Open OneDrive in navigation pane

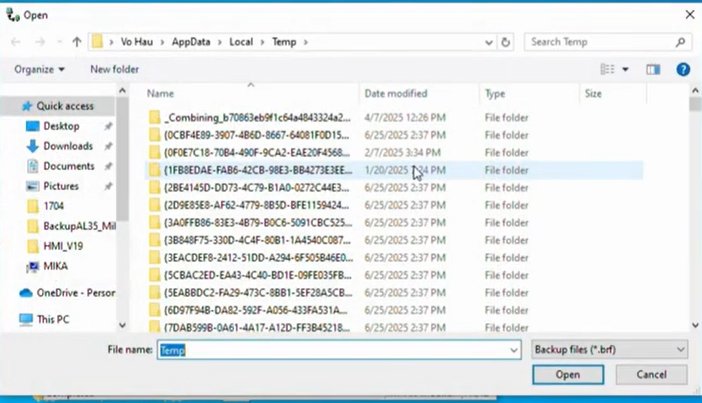(75, 293)
